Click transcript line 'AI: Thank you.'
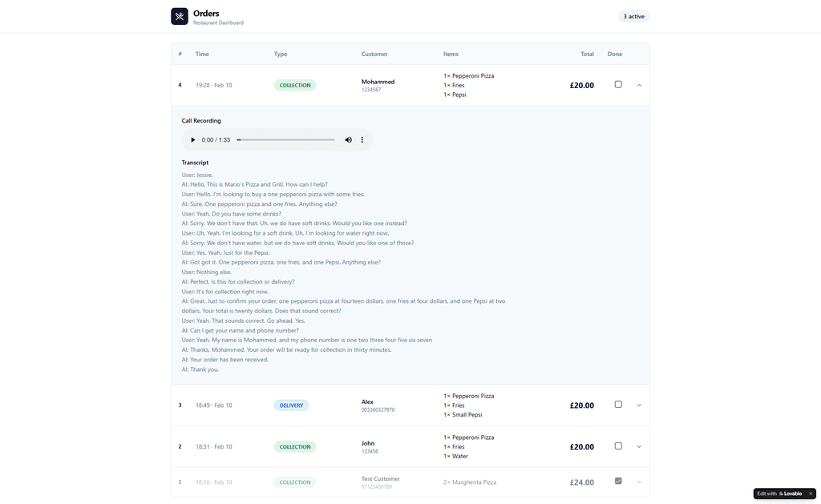The image size is (821, 504). point(200,369)
